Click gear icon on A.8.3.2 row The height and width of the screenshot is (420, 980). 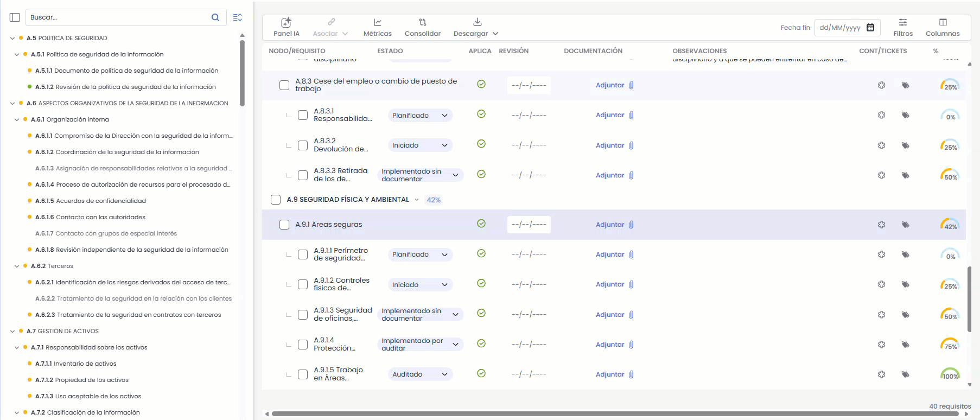point(881,145)
